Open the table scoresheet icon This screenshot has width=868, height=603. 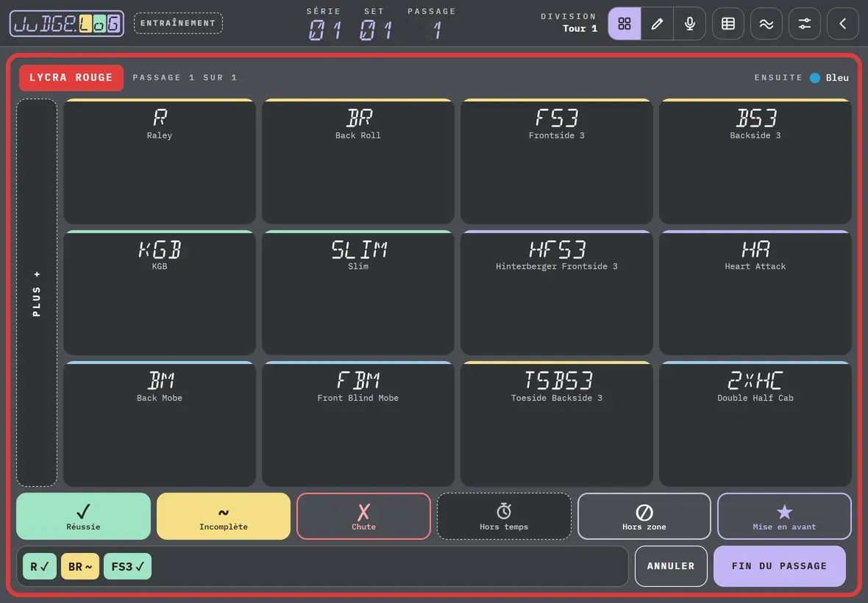tap(728, 24)
